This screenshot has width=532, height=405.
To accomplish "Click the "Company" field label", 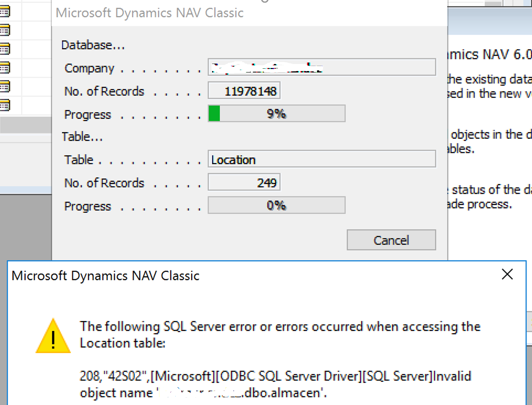I will pyautogui.click(x=89, y=68).
